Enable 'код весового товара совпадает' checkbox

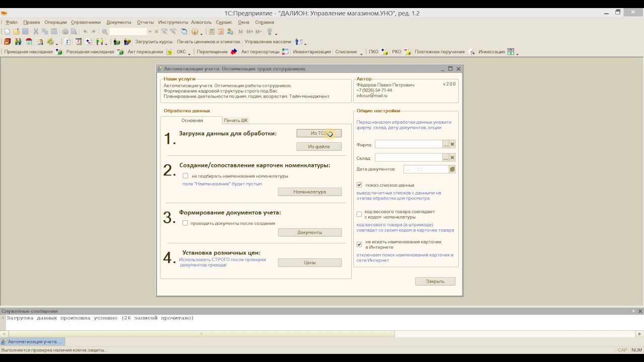click(x=359, y=214)
